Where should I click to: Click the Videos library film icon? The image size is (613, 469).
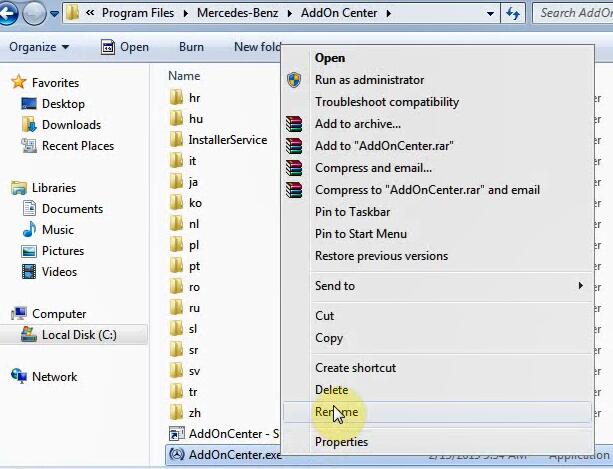coord(29,272)
